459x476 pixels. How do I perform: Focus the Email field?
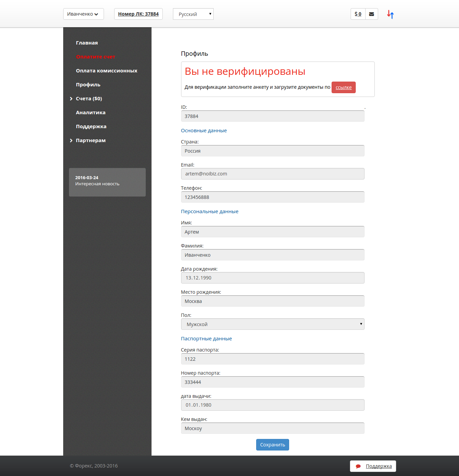click(x=273, y=174)
